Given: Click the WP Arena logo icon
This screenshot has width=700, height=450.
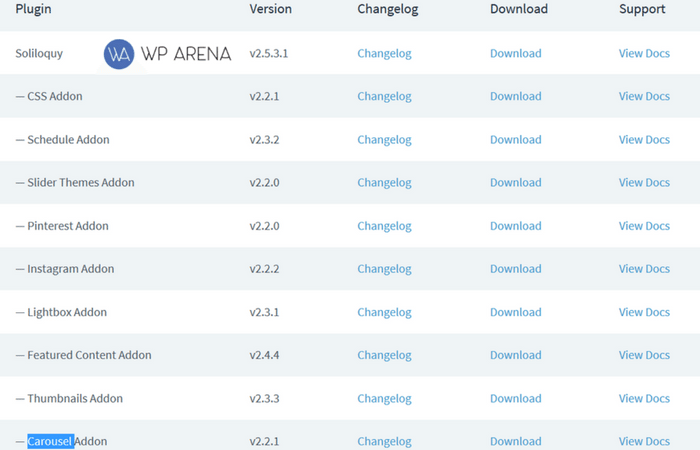Looking at the screenshot, I should pyautogui.click(x=119, y=54).
